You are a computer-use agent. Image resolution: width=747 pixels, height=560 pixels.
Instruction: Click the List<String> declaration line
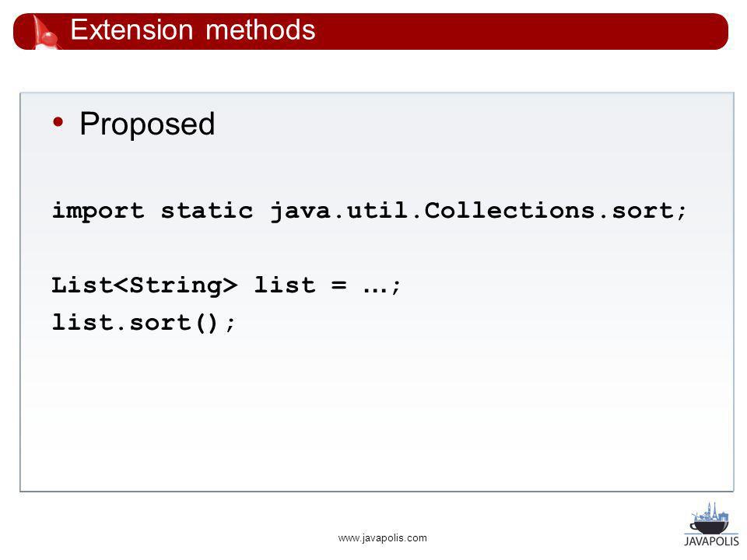(x=226, y=285)
